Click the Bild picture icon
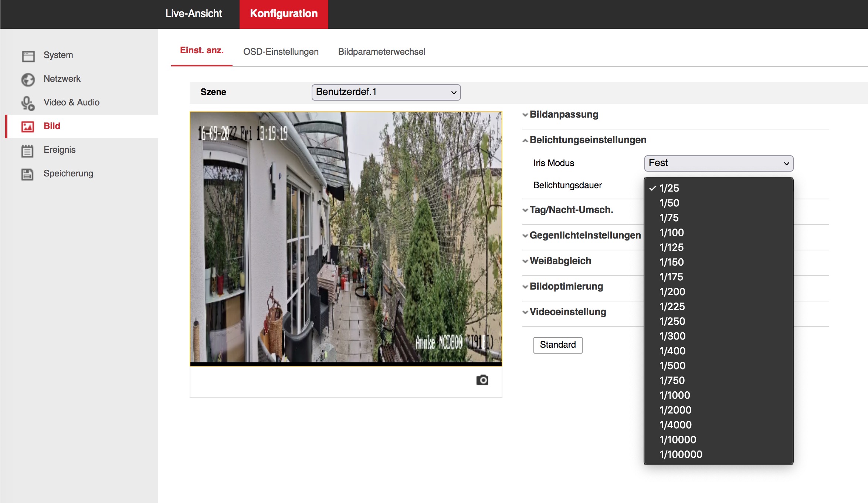The width and height of the screenshot is (868, 503). tap(28, 127)
